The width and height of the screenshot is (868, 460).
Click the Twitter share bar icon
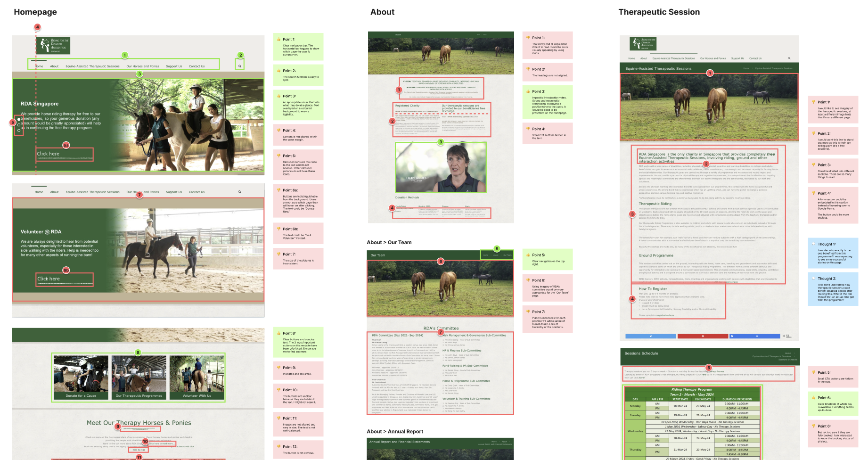click(x=651, y=336)
